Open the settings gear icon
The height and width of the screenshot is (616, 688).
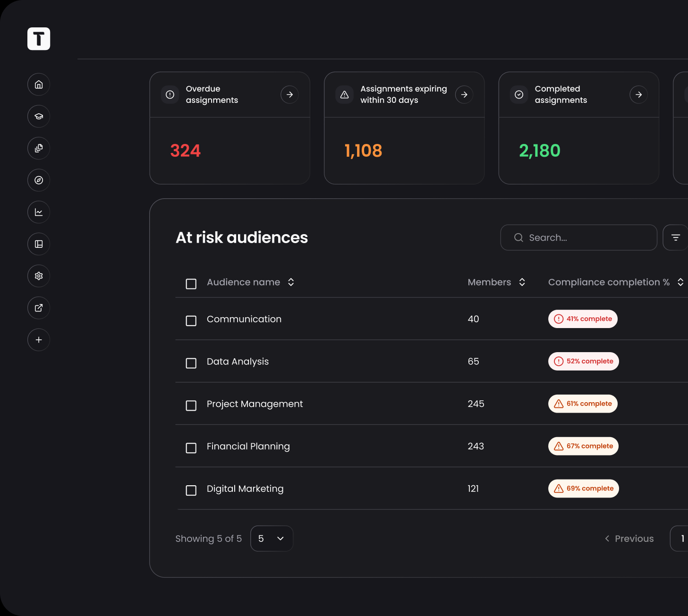(x=39, y=276)
